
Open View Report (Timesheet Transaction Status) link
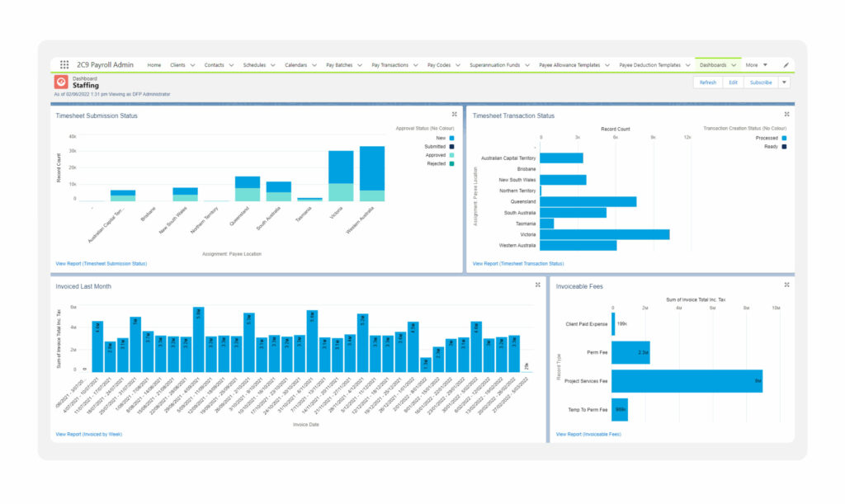(518, 263)
